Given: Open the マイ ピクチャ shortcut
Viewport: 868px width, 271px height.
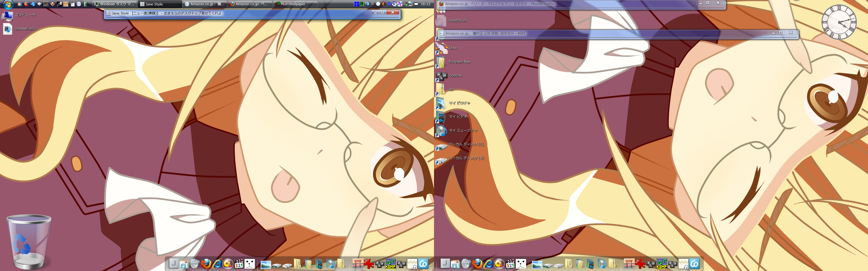Looking at the screenshot, I should (453, 103).
